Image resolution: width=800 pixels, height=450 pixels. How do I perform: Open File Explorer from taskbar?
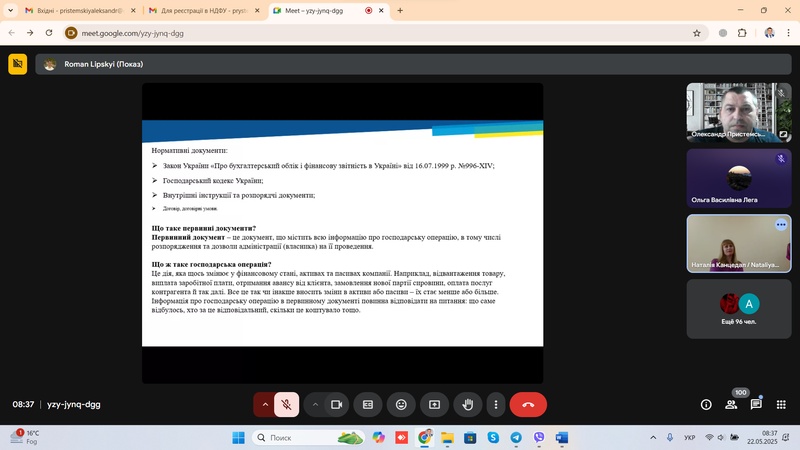pyautogui.click(x=447, y=438)
